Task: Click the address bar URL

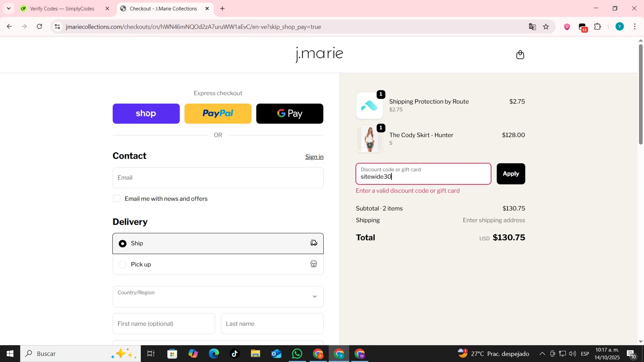Action: point(193,27)
